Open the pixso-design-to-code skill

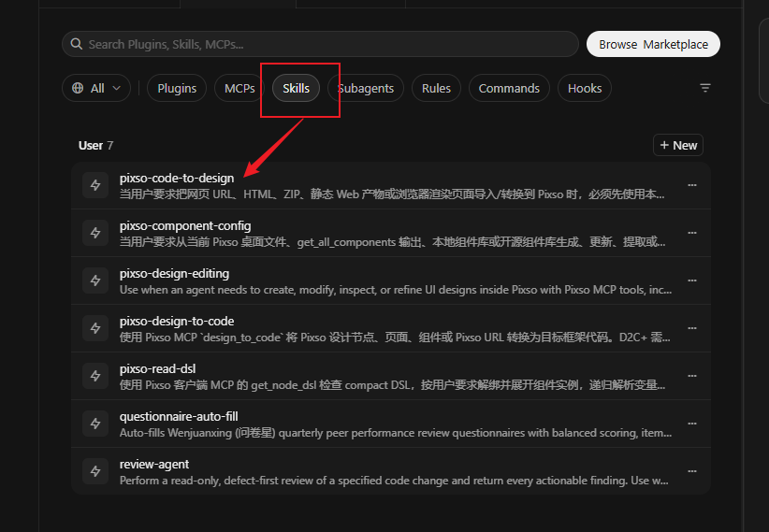coord(391,328)
